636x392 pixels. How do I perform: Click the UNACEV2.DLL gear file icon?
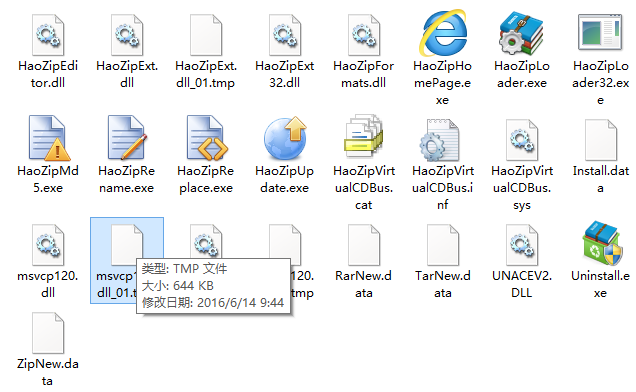pos(522,245)
